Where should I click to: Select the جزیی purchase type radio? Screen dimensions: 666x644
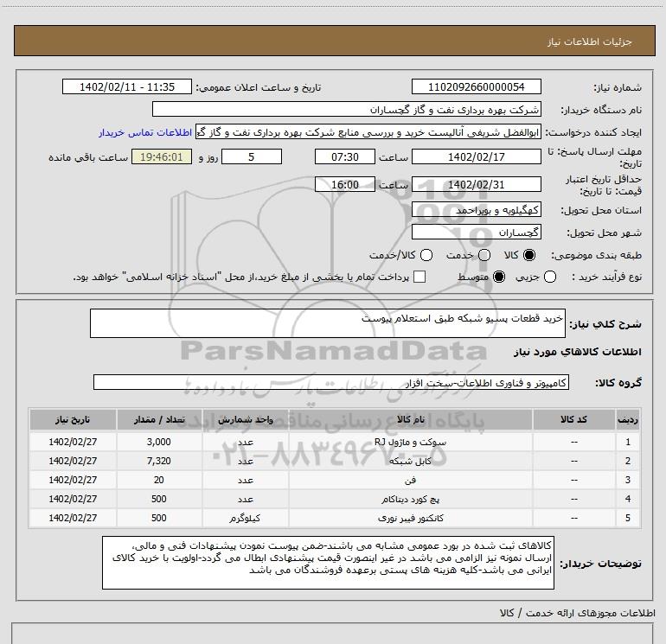pyautogui.click(x=549, y=277)
